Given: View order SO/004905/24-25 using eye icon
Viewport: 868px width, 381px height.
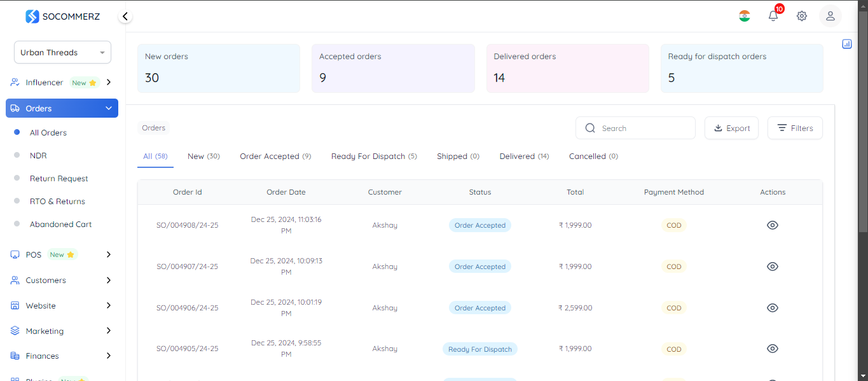Looking at the screenshot, I should coord(773,349).
